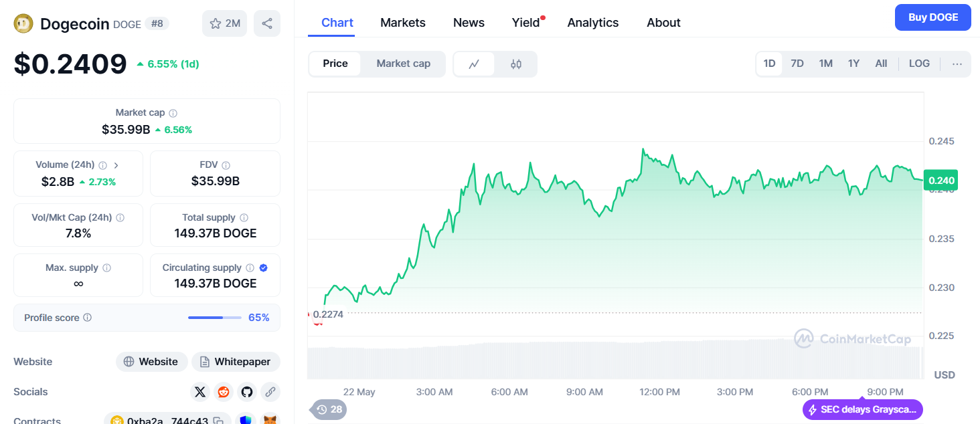Screen dimensions: 980x424
Task: Switch to line chart view
Action: click(x=474, y=64)
